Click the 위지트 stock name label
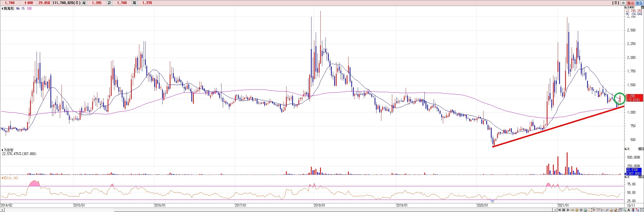 (x=9, y=9)
